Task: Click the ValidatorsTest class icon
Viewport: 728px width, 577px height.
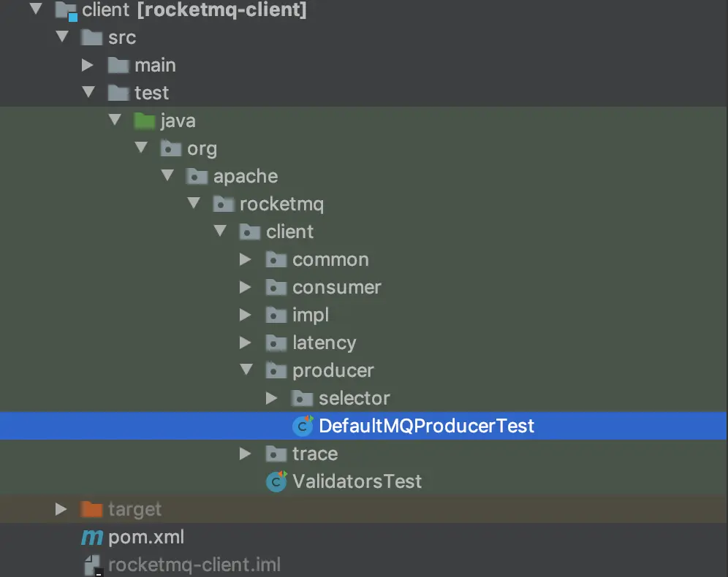Action: (276, 481)
